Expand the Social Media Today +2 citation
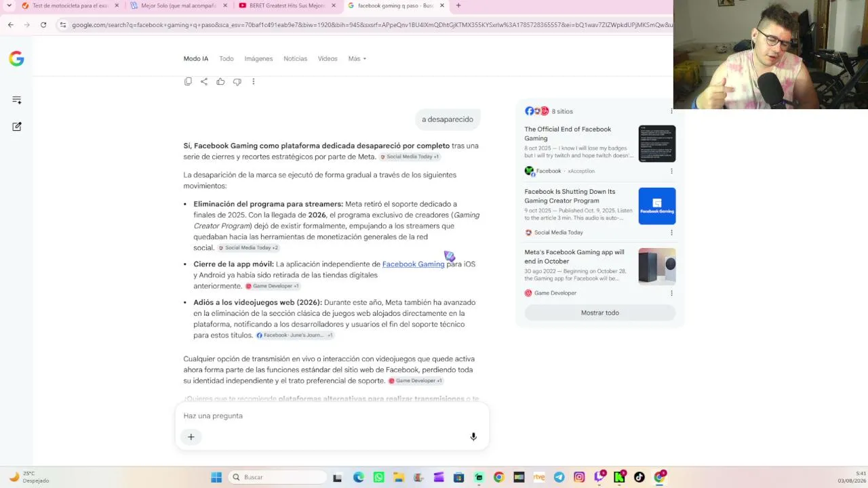This screenshot has height=488, width=868. [x=248, y=248]
